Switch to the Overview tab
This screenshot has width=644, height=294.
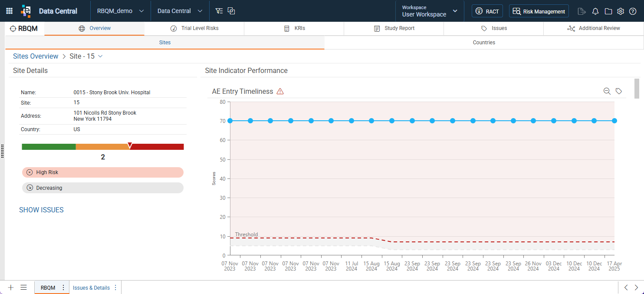(x=94, y=28)
